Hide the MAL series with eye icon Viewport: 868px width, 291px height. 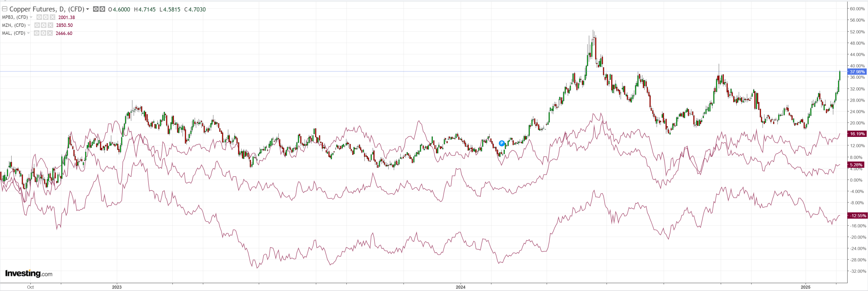tap(37, 33)
